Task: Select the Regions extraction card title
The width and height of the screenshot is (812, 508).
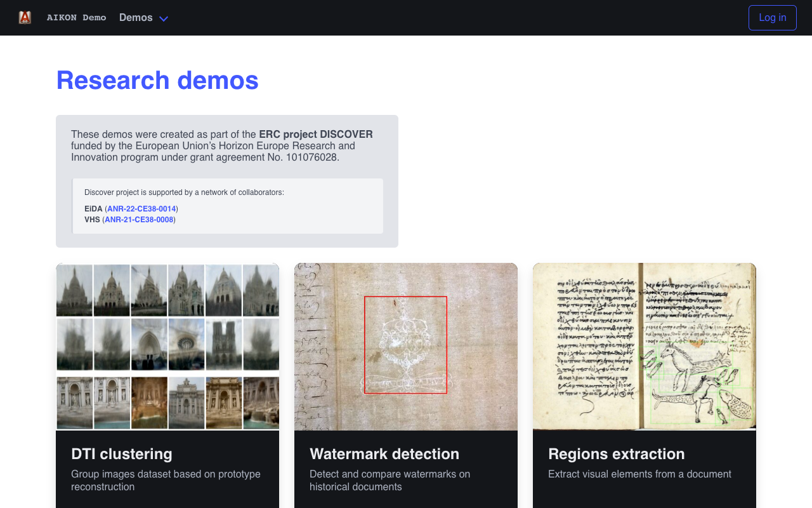Action: pyautogui.click(x=617, y=454)
